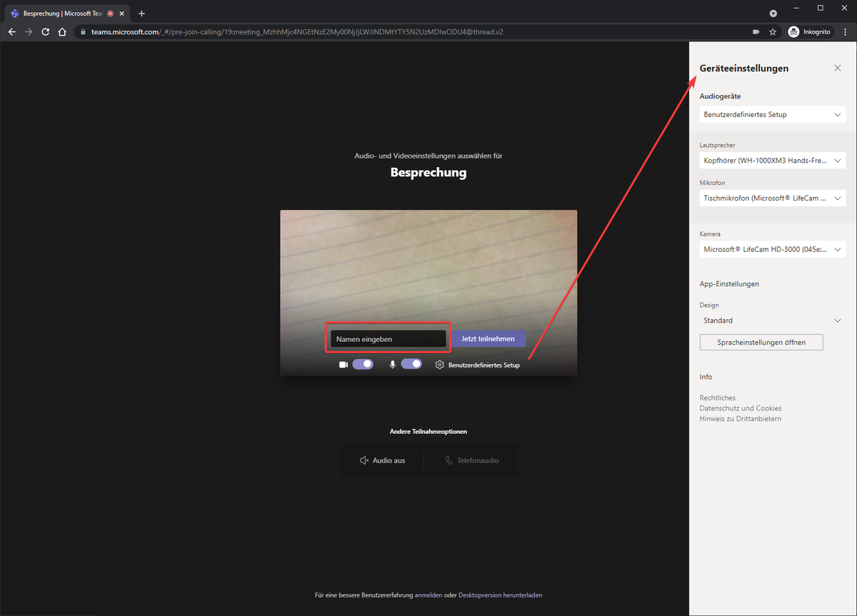Click Desktopversion herunterladen link
This screenshot has width=857, height=616.
tap(500, 595)
